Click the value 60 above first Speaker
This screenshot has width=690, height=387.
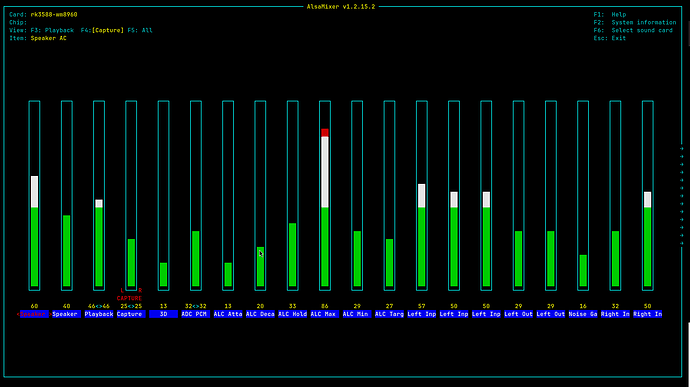click(x=34, y=306)
